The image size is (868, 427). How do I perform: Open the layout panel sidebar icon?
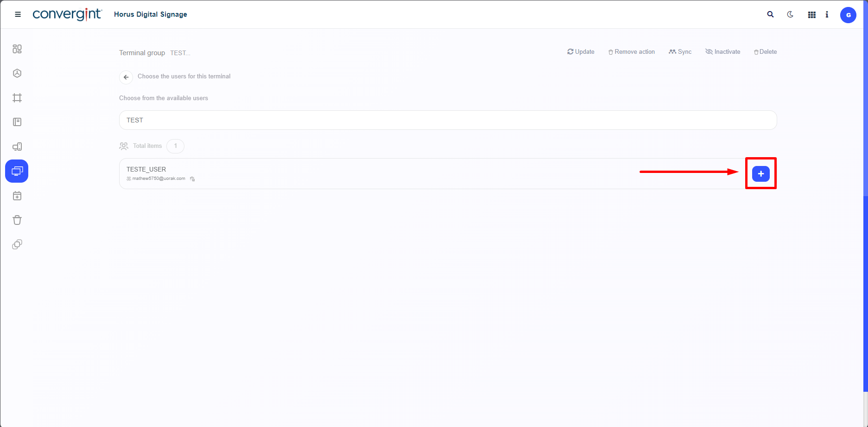click(17, 122)
